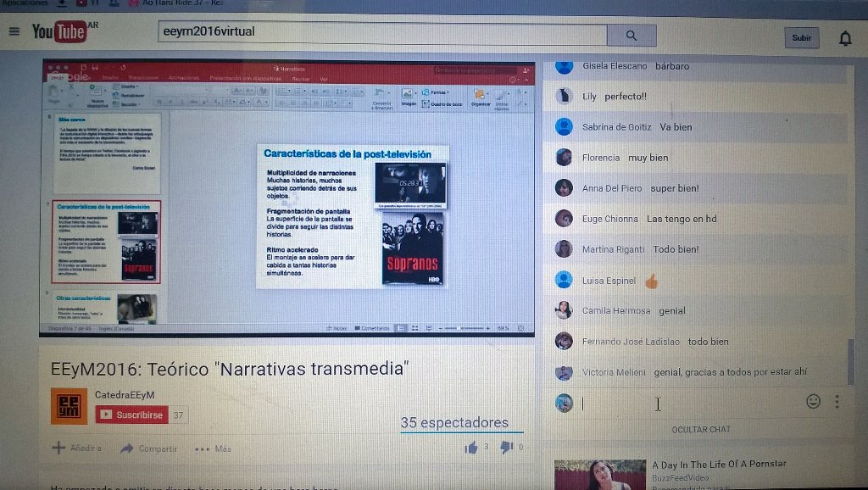Click the Subir upload button
The height and width of the screenshot is (490, 868).
click(802, 37)
